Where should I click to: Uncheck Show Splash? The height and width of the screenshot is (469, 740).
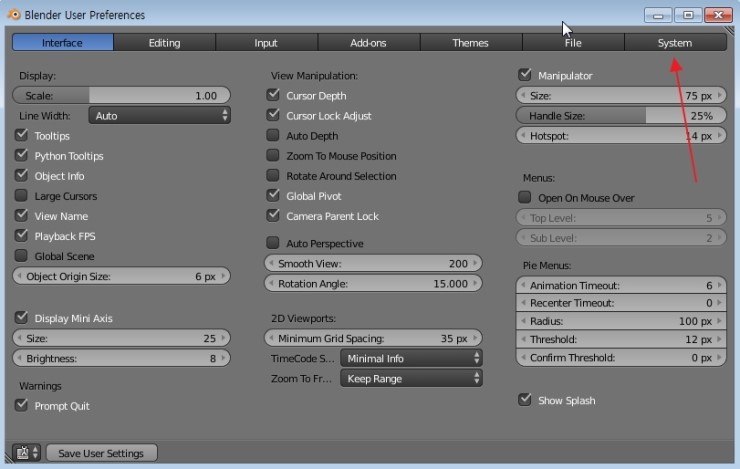(525, 400)
